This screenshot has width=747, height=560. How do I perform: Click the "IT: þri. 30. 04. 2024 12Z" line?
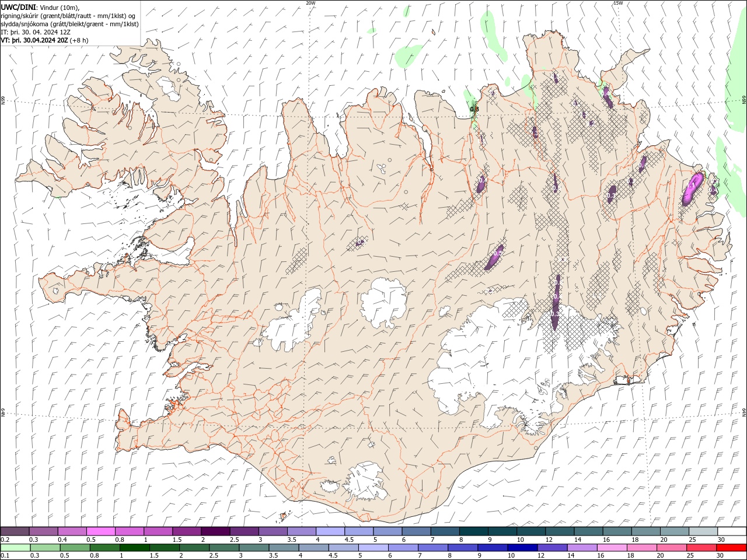(36, 32)
